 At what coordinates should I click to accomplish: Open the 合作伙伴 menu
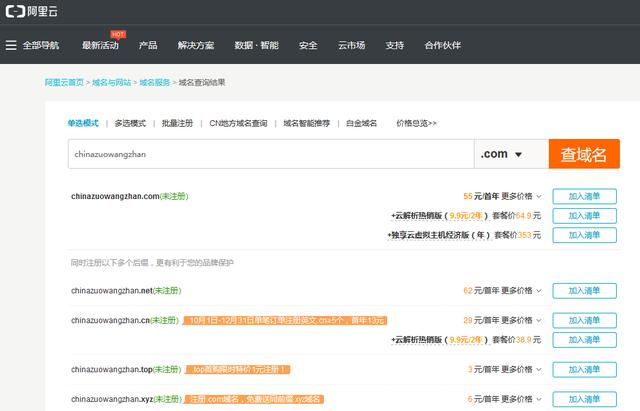(442, 45)
